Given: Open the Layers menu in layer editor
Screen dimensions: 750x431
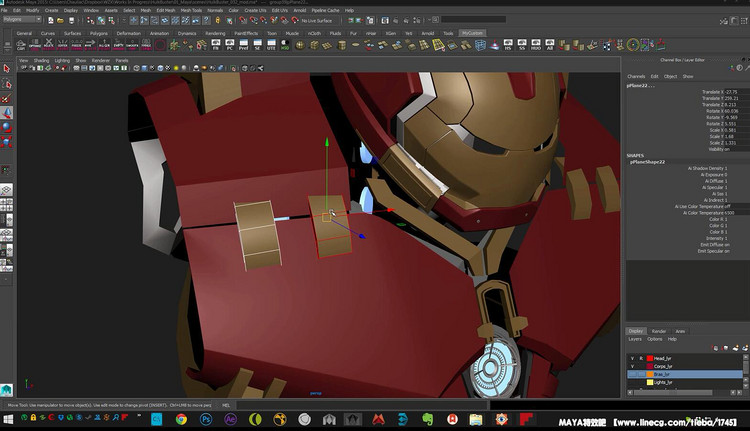Looking at the screenshot, I should pyautogui.click(x=635, y=339).
